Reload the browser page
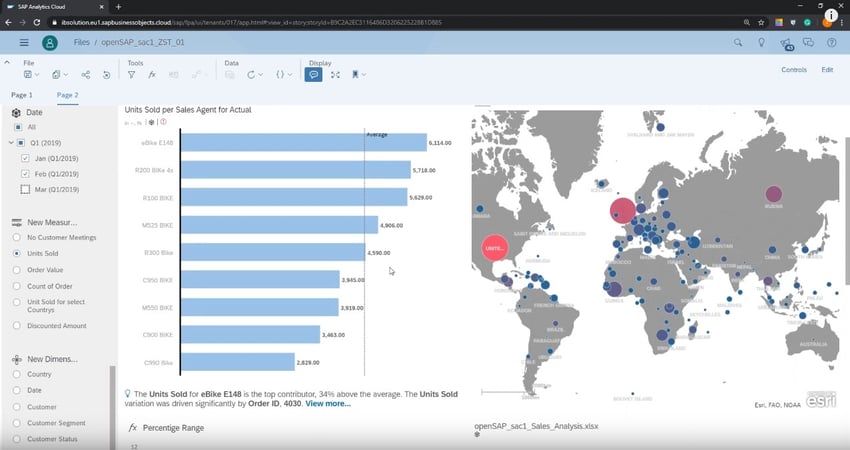Viewport: 850px width, 450px height. coord(36,22)
